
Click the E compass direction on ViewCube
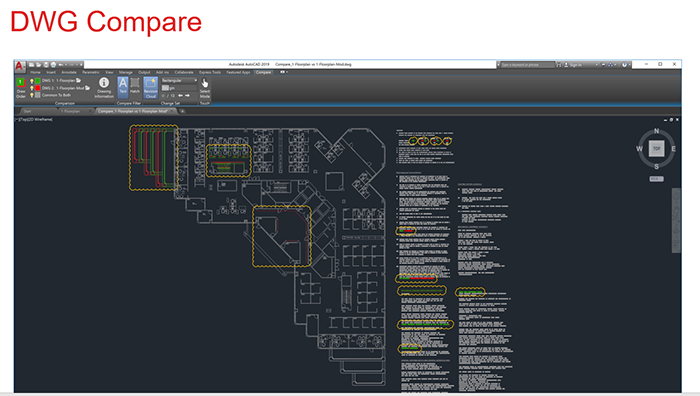674,149
